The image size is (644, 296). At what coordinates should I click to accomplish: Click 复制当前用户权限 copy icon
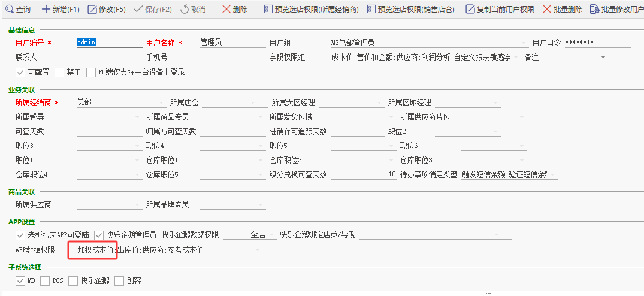(471, 10)
